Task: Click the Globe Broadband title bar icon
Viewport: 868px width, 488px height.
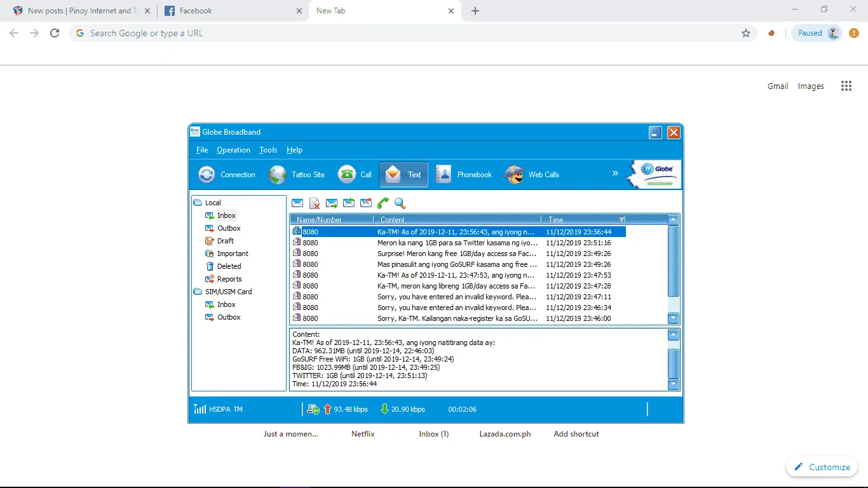Action: pyautogui.click(x=195, y=132)
